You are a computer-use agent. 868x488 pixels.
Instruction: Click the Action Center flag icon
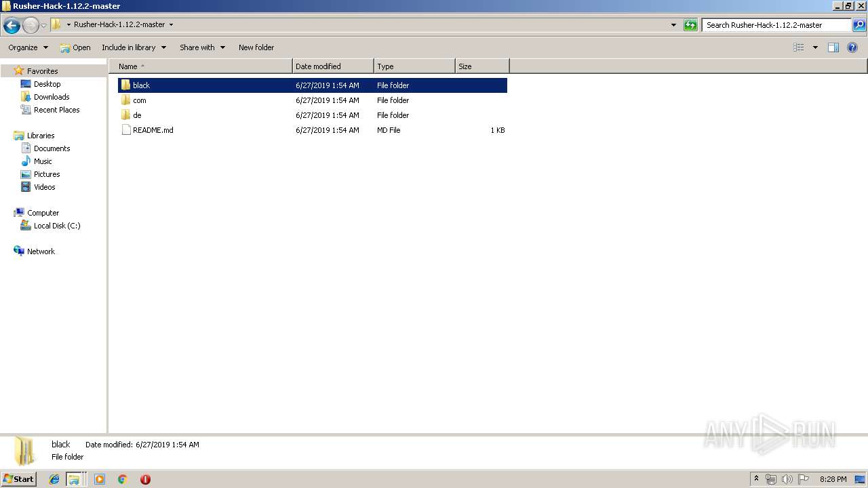click(804, 479)
